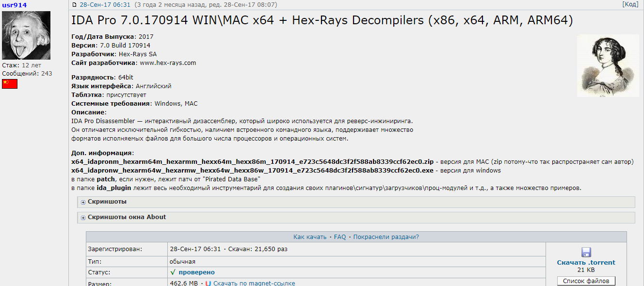
Task: Click the green checkmark beside 'проверено'
Action: 173,272
